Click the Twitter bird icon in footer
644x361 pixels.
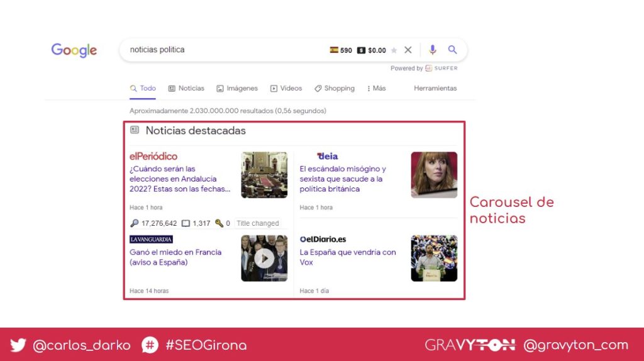point(18,345)
